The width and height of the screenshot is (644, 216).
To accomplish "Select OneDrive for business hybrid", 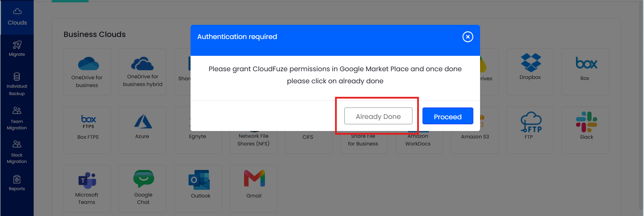I will pyautogui.click(x=142, y=72).
